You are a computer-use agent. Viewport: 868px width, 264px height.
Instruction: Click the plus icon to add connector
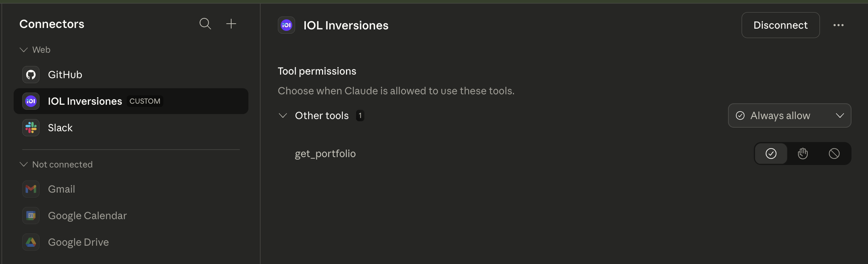point(231,24)
